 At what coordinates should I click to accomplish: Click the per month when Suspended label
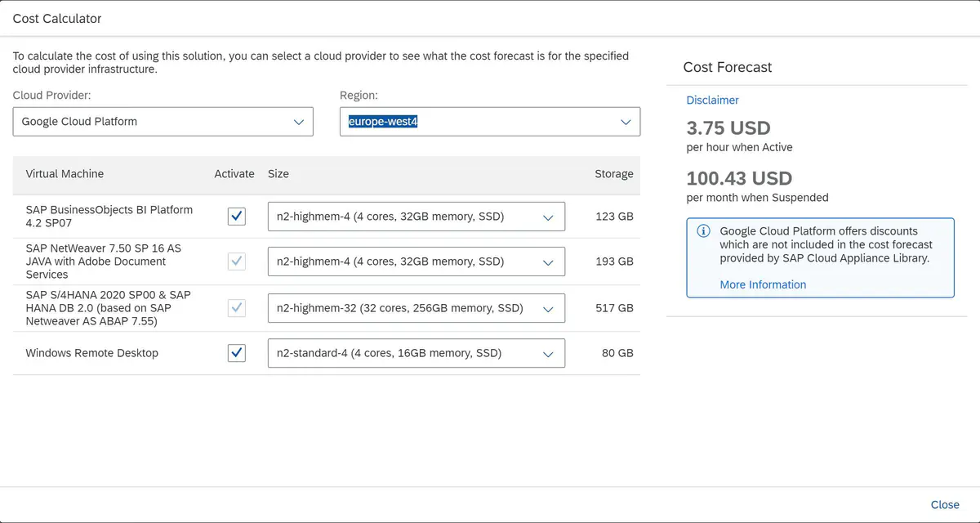757,198
